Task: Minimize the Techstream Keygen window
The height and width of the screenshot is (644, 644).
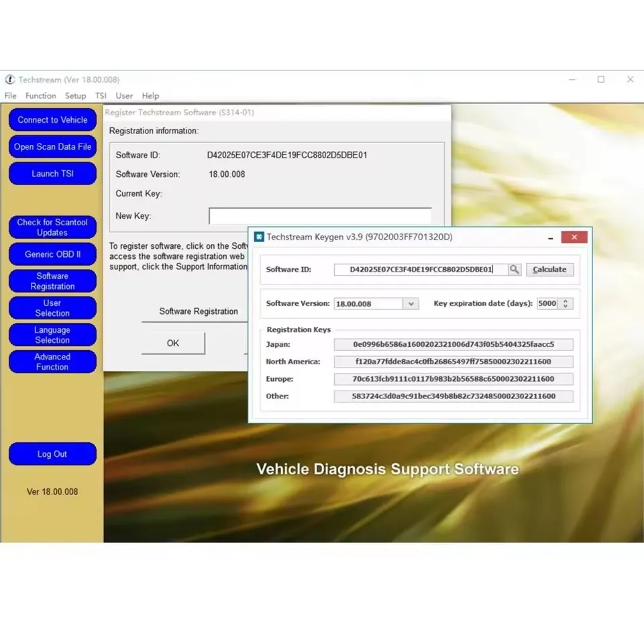Action: point(551,237)
